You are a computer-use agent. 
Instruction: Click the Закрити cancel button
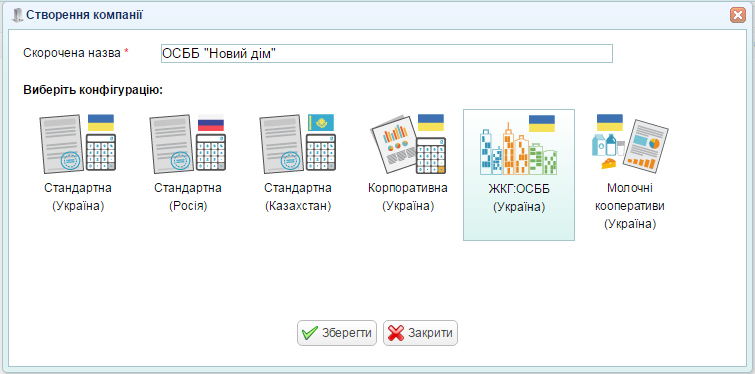pyautogui.click(x=420, y=333)
